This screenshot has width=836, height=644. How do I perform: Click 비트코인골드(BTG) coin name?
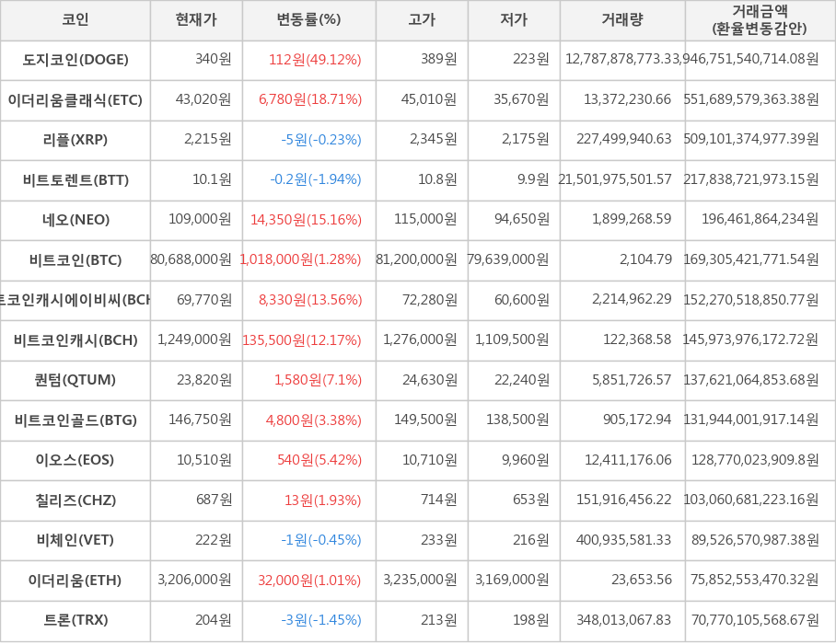pyautogui.click(x=75, y=420)
